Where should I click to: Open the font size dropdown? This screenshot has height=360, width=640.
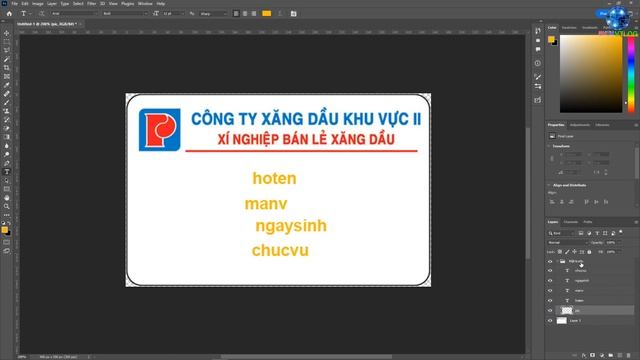pos(172,13)
